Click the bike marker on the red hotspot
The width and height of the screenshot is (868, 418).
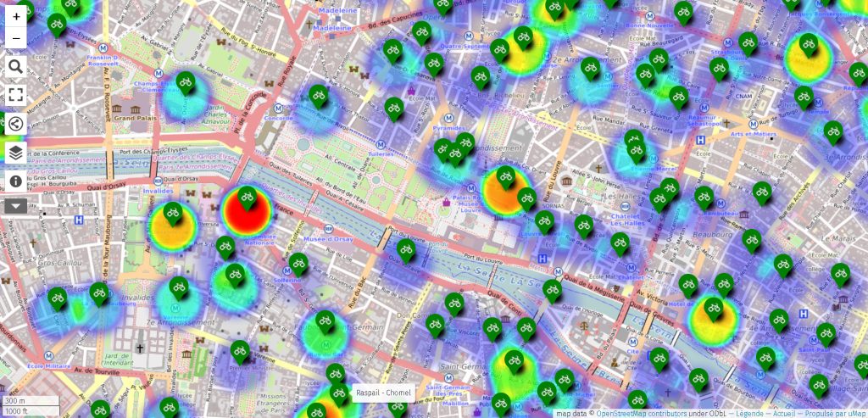point(247,198)
